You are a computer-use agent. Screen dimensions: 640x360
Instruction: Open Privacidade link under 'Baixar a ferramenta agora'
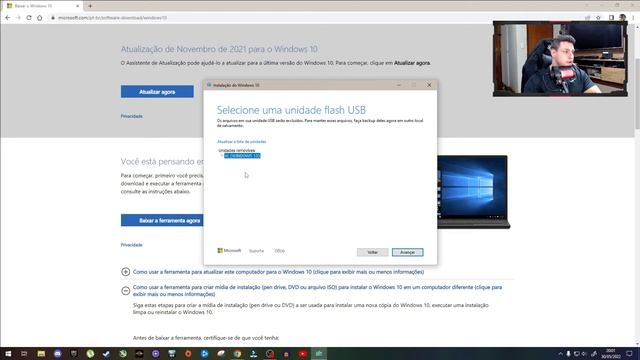[131, 245]
